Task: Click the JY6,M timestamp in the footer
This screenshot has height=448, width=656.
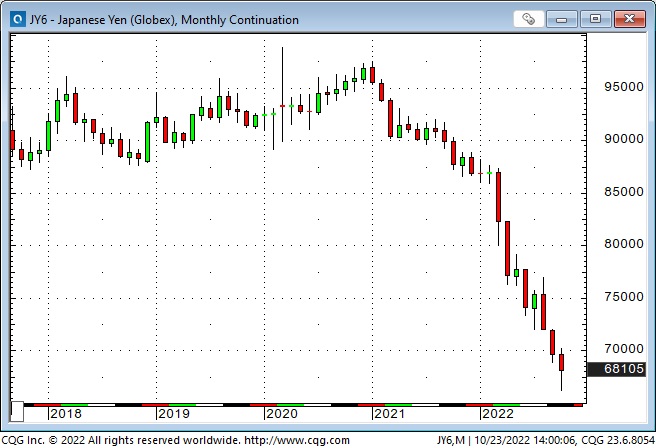Action: (x=545, y=440)
